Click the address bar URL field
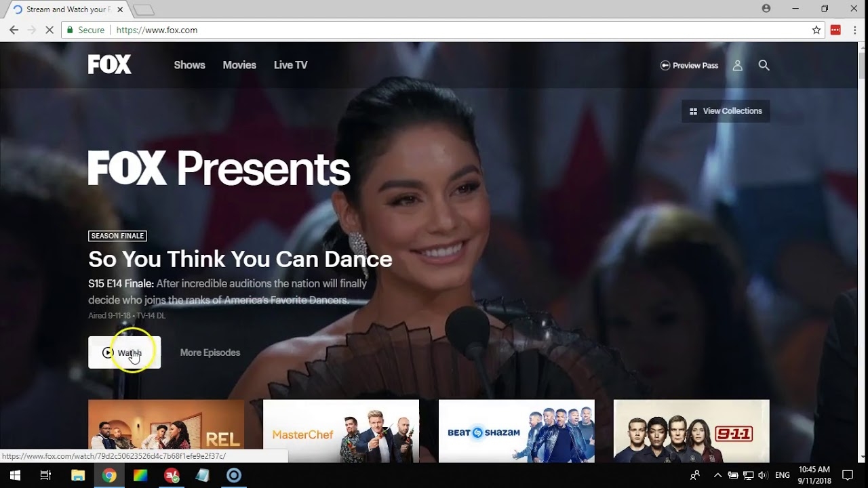 [x=407, y=30]
